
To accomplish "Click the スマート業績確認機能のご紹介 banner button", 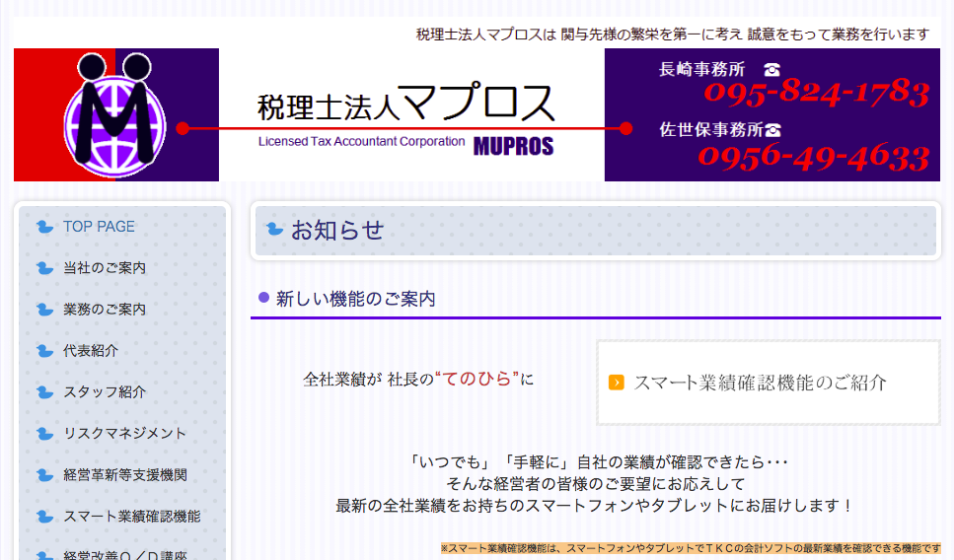I will [x=769, y=383].
